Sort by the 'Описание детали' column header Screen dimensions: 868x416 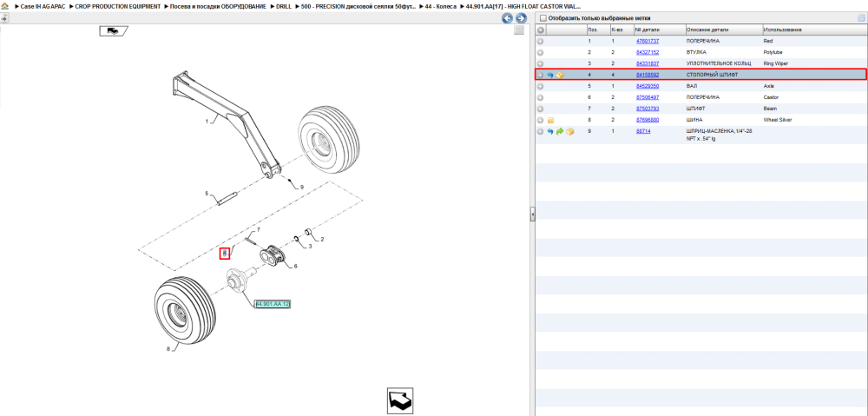pyautogui.click(x=723, y=30)
